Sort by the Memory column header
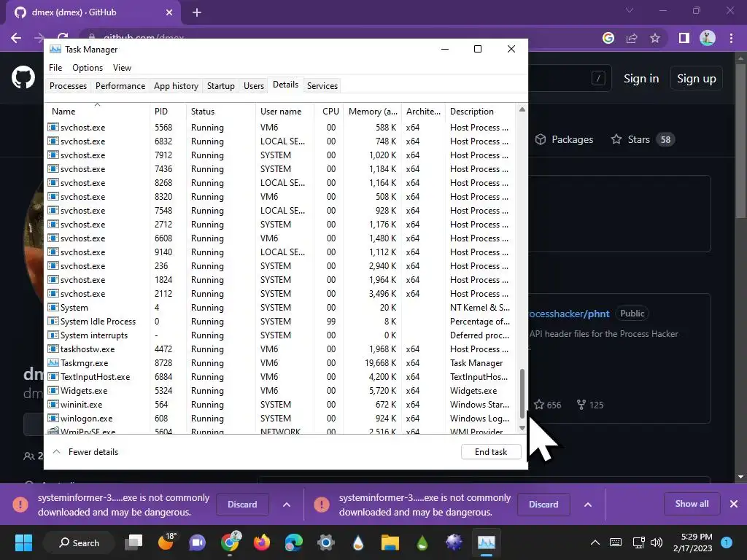This screenshot has width=747, height=560. 373,111
